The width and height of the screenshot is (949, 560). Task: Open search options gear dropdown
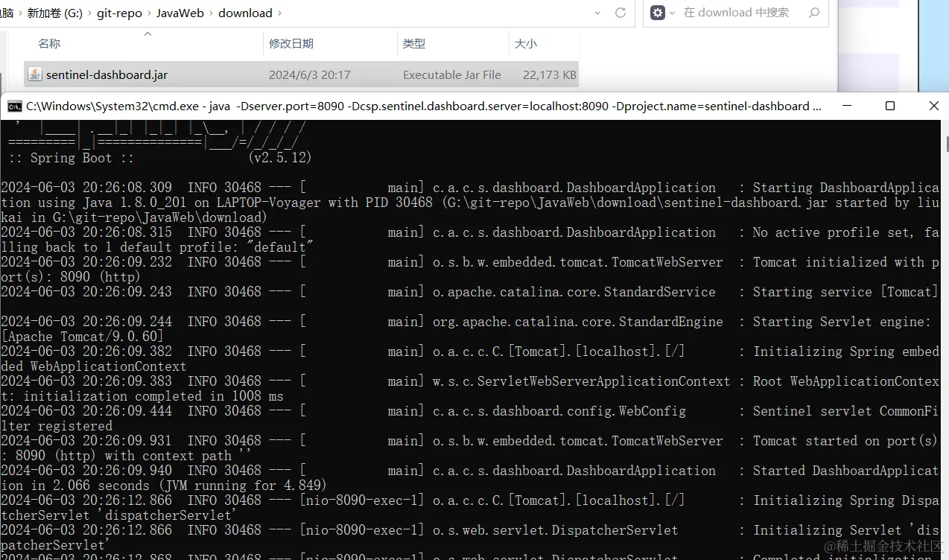click(x=661, y=13)
